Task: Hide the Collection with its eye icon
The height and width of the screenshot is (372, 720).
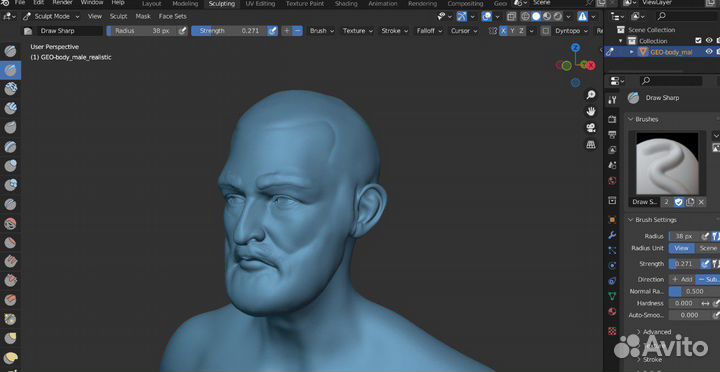Action: [x=709, y=40]
